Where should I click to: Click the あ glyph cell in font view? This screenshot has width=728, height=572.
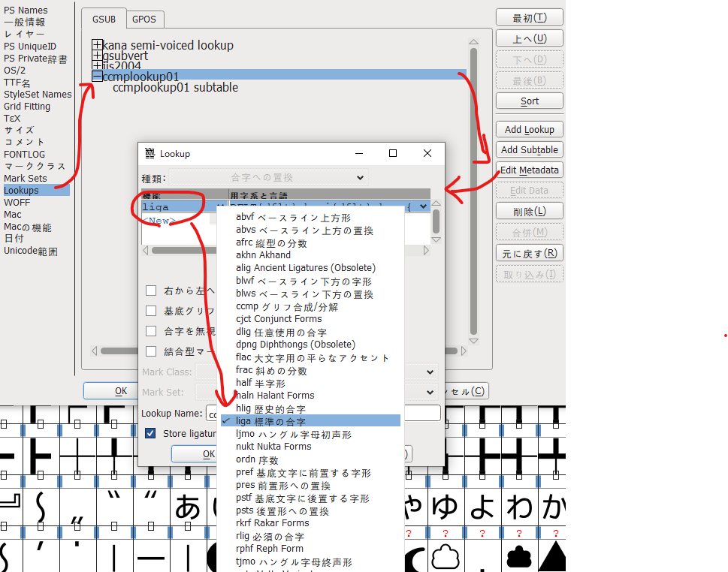pyautogui.click(x=188, y=507)
